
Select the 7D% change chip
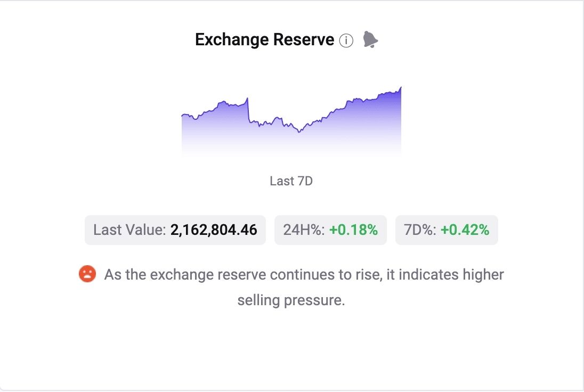[447, 230]
